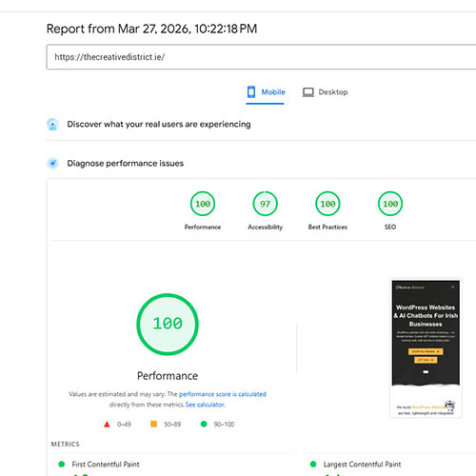Switch to the Mobile tab
476x476 pixels.
pyautogui.click(x=266, y=92)
